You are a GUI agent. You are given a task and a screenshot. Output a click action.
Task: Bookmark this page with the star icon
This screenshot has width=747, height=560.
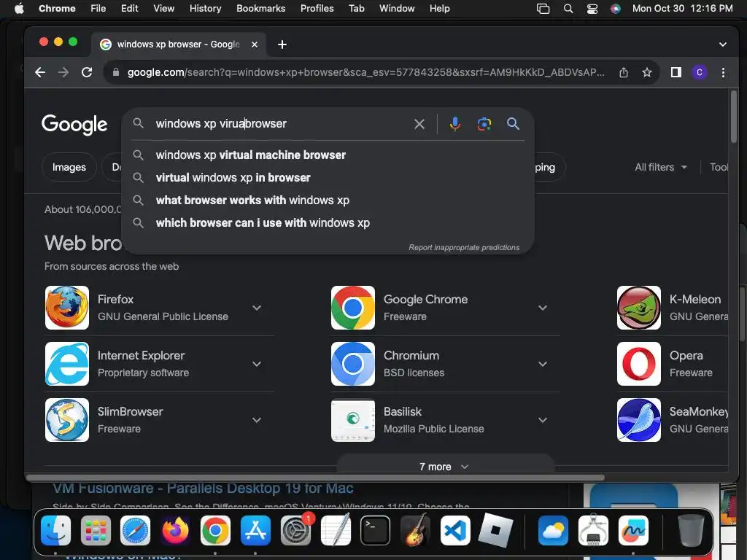(x=646, y=72)
